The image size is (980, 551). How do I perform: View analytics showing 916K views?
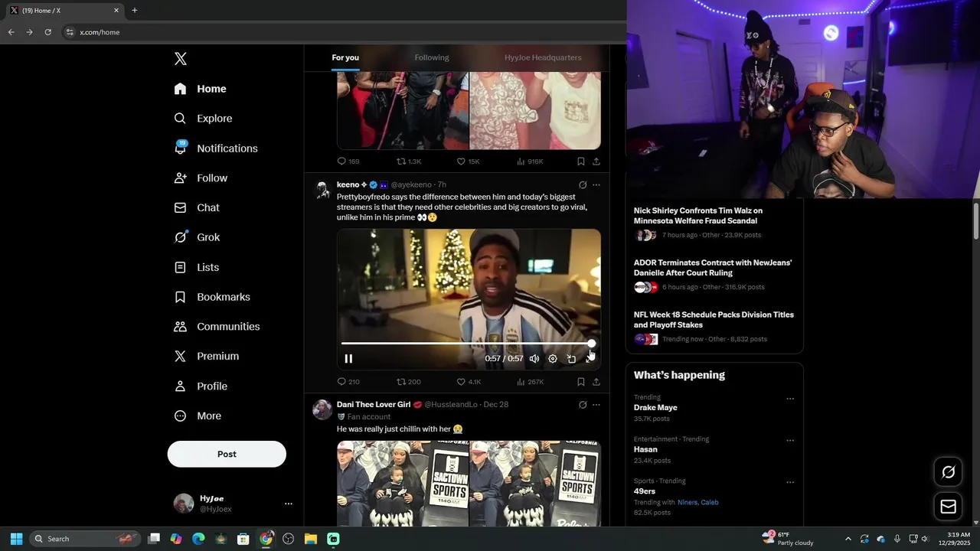pos(530,161)
